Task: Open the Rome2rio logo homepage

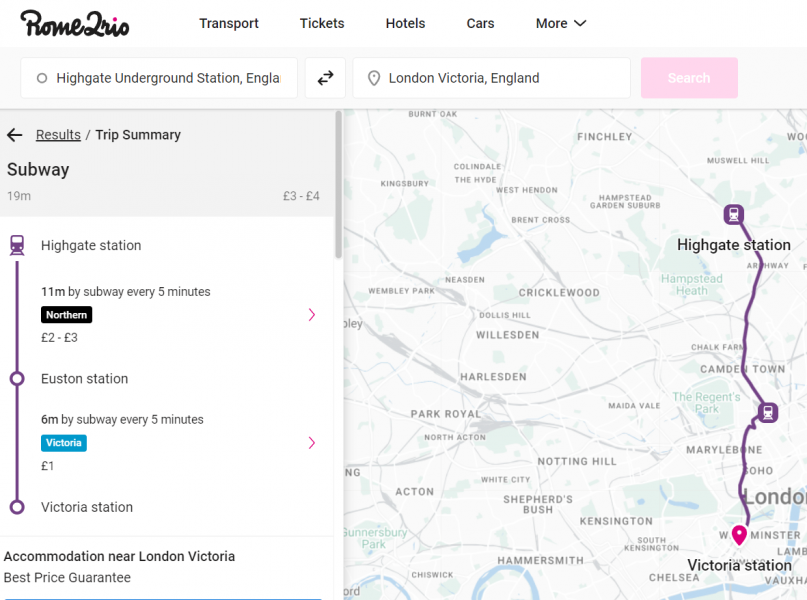Action: click(75, 24)
